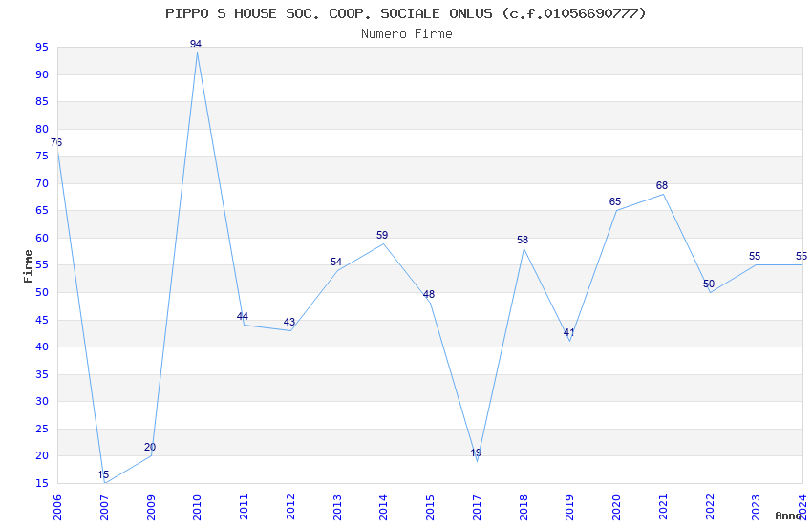Select the data label 15 for 2007

pos(103,474)
